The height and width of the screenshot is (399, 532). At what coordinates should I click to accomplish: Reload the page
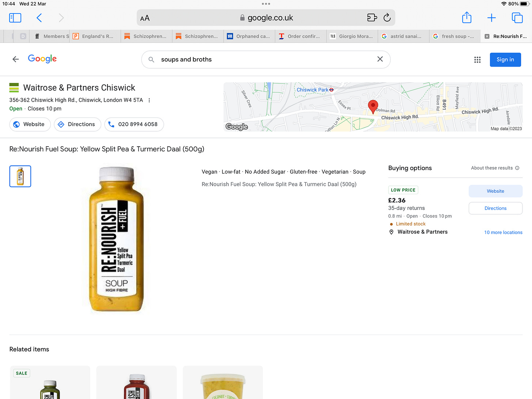point(387,18)
